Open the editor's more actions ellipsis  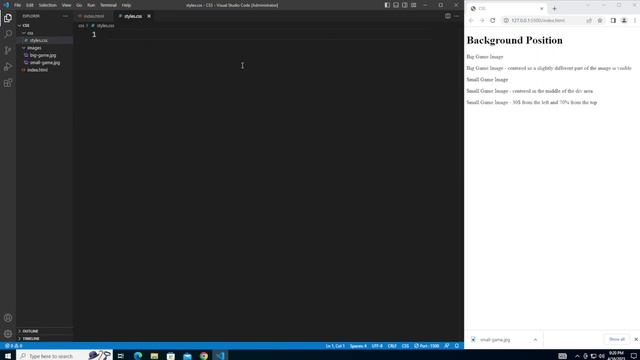[x=456, y=16]
